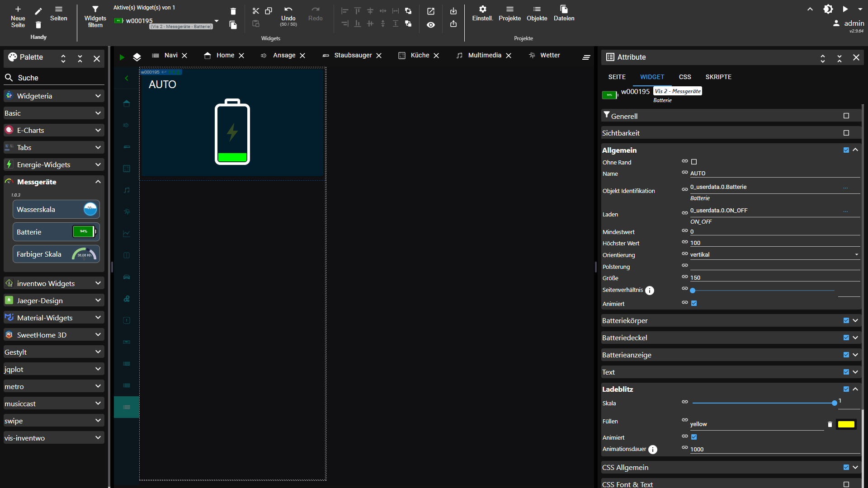Click the delete/trash widget icon

233,11
